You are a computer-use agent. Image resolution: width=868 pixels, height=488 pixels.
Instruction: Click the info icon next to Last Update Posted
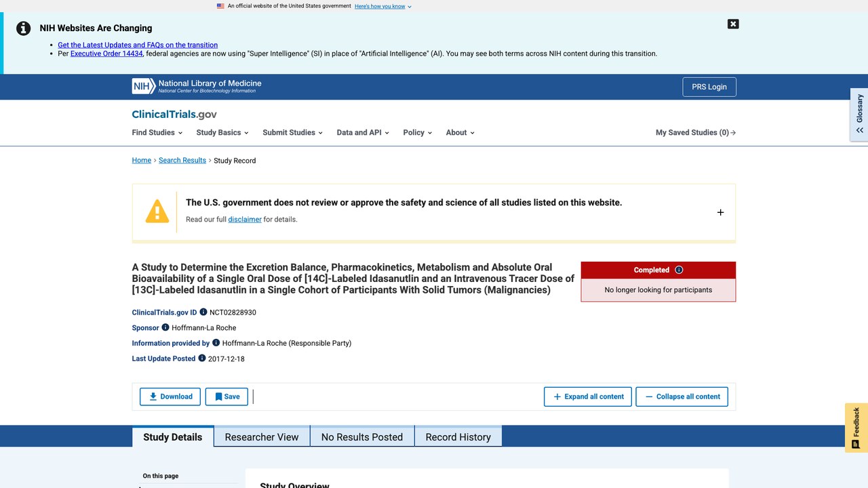[x=202, y=358]
